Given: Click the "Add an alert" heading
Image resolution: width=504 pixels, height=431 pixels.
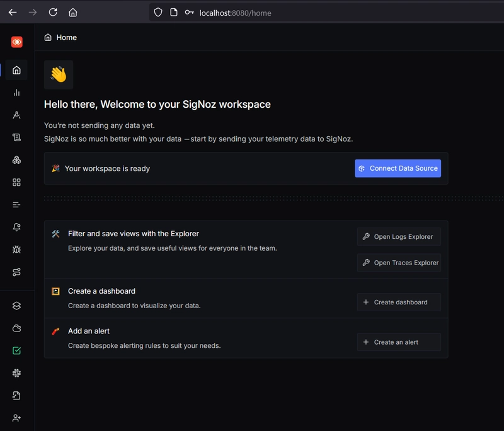Looking at the screenshot, I should [89, 331].
